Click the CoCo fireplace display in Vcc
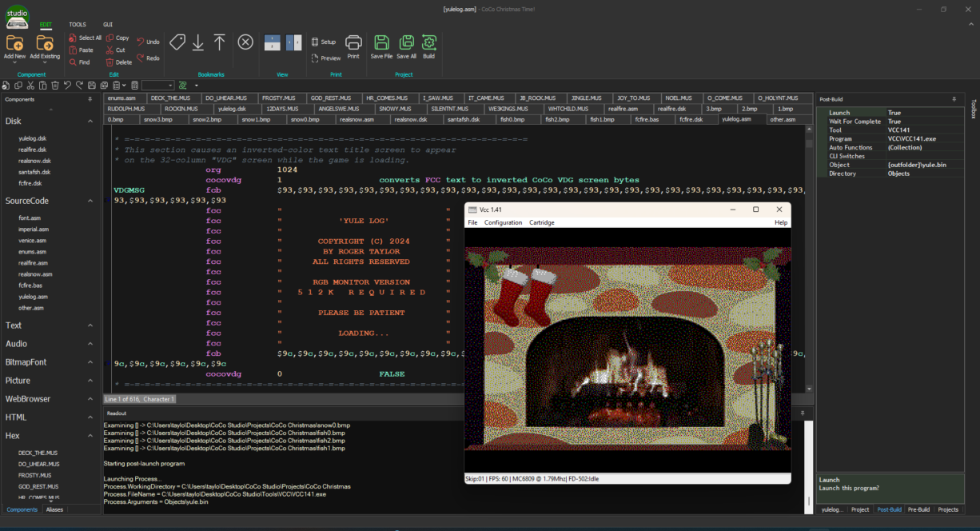 coord(628,350)
